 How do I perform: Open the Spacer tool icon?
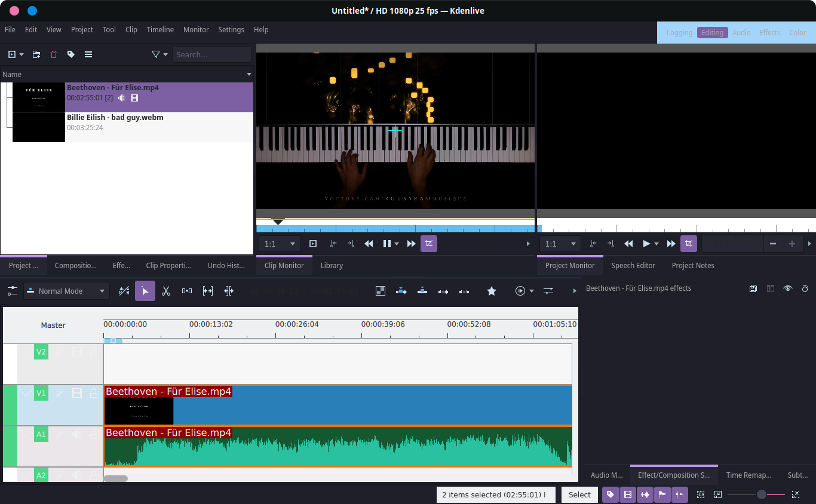[x=187, y=291]
